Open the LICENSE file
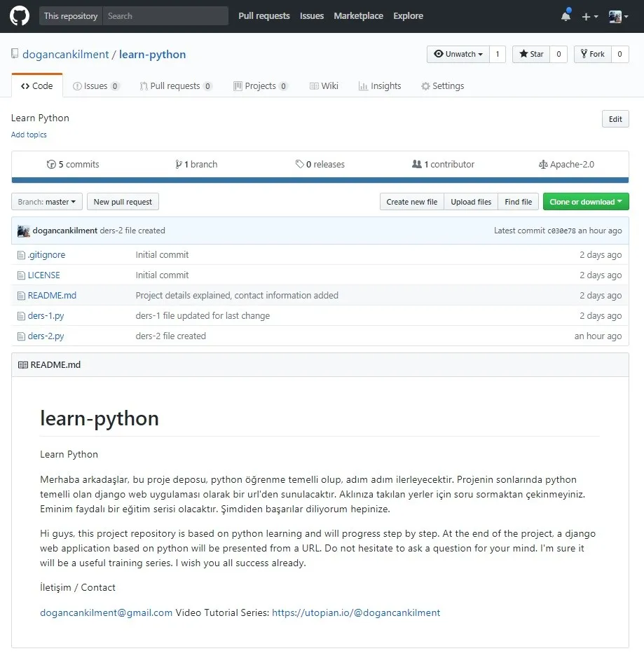Image resolution: width=644 pixels, height=658 pixels. (43, 275)
